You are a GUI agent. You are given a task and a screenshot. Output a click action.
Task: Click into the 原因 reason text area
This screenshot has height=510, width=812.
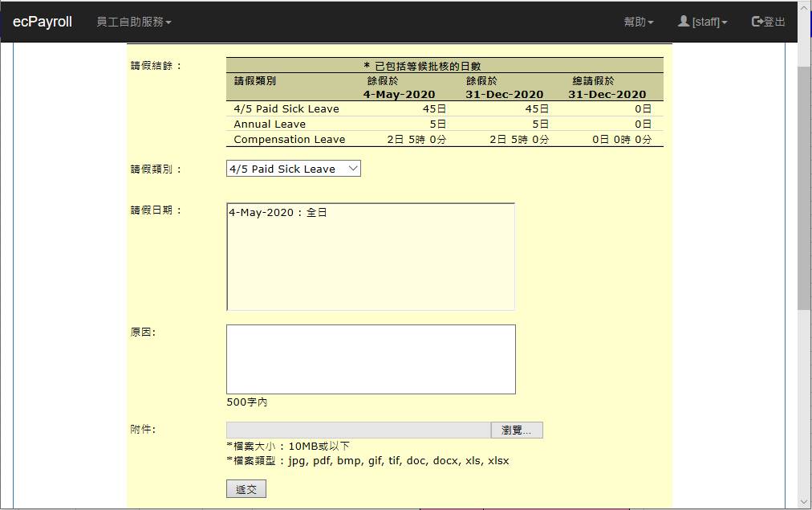(370, 359)
